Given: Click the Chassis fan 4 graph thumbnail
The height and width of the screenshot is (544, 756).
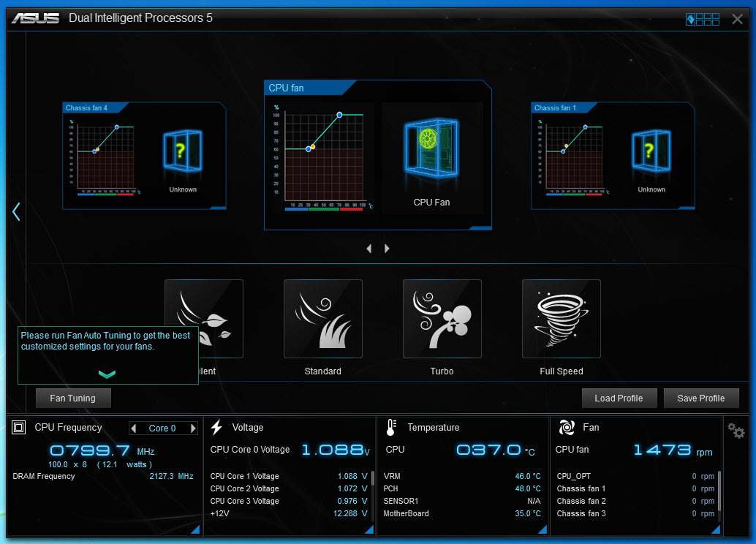Looking at the screenshot, I should tap(104, 156).
